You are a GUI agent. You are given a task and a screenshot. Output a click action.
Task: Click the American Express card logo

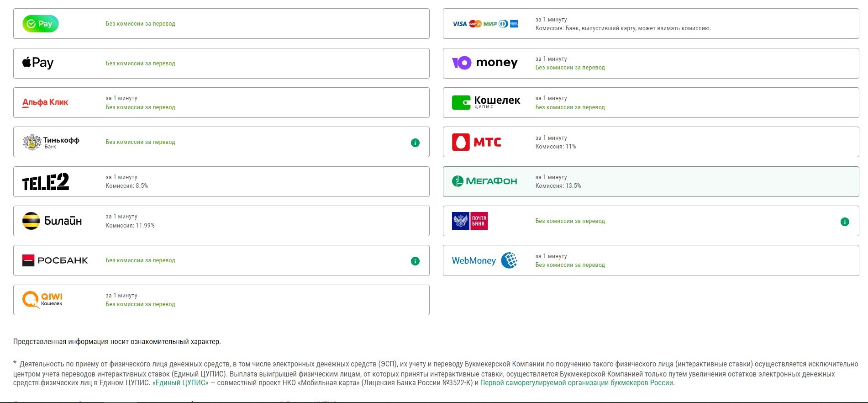coord(514,24)
